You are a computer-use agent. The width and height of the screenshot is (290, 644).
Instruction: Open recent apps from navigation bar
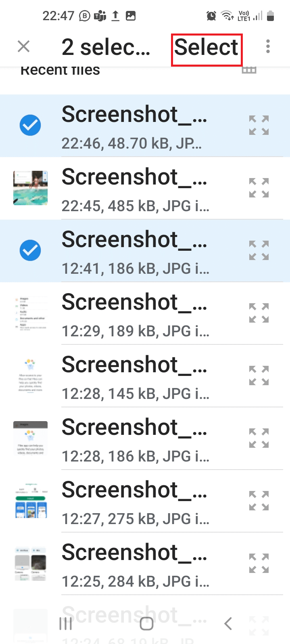(65, 624)
